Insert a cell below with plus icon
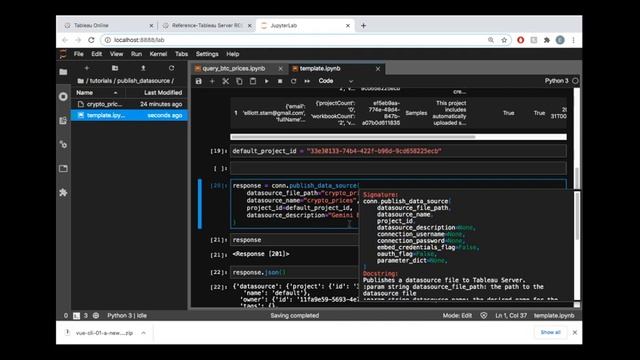Screen dimensions: 640x360 [212, 81]
